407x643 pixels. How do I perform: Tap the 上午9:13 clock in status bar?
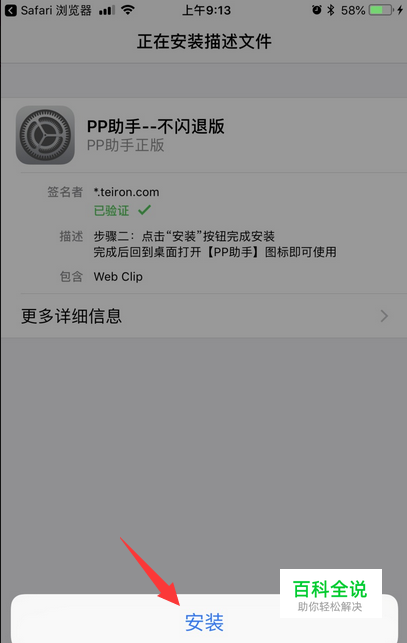206,10
